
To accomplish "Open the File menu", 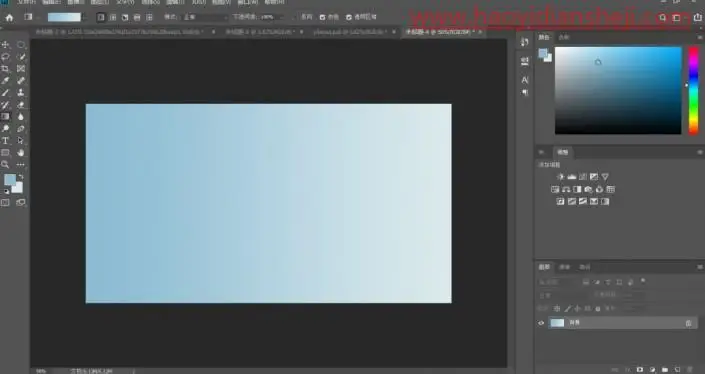I will coord(26,2).
